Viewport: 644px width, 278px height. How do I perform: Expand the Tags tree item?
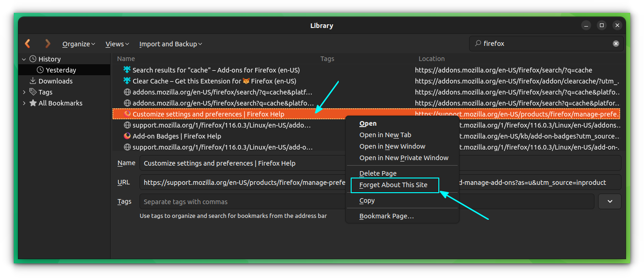point(24,92)
